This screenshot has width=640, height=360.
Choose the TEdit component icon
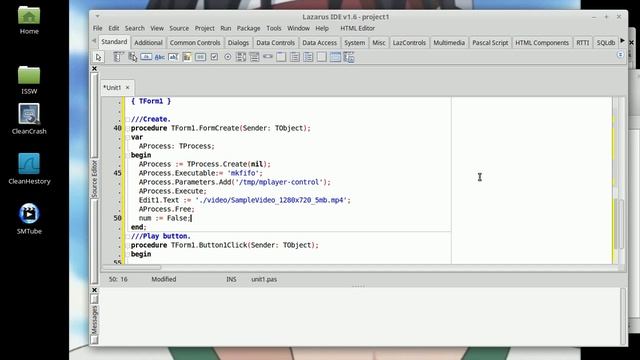tap(173, 57)
